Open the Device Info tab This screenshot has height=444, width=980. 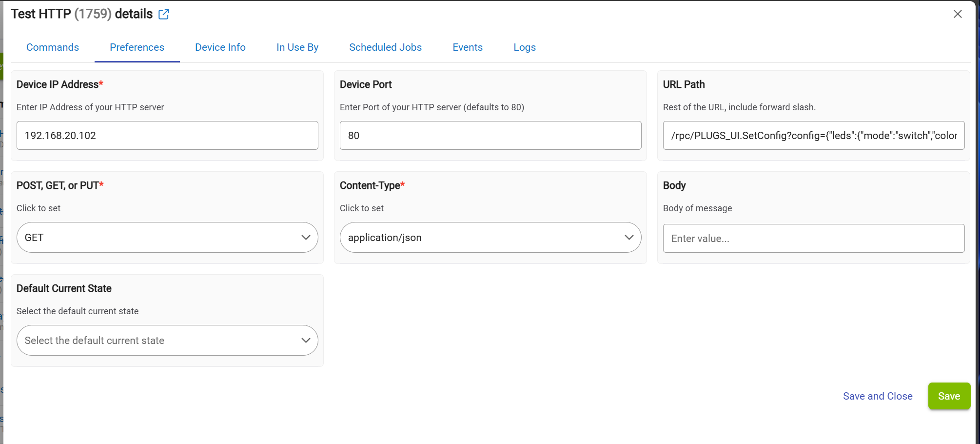coord(220,47)
